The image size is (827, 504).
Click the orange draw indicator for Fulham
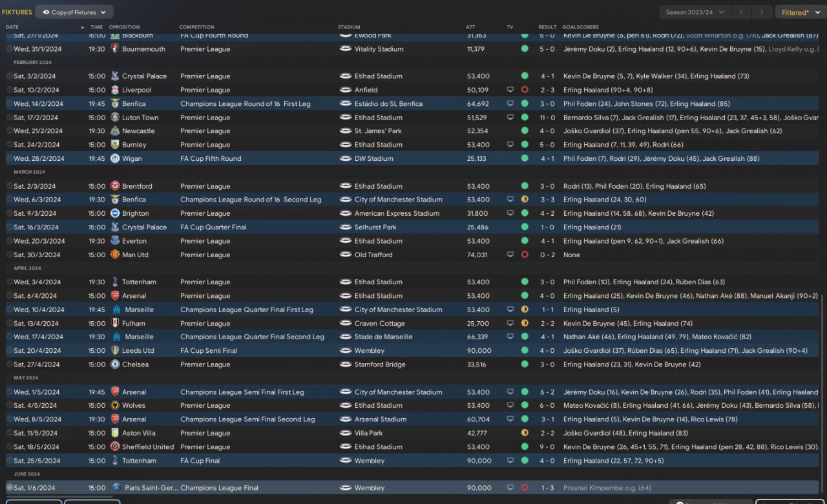pyautogui.click(x=525, y=323)
